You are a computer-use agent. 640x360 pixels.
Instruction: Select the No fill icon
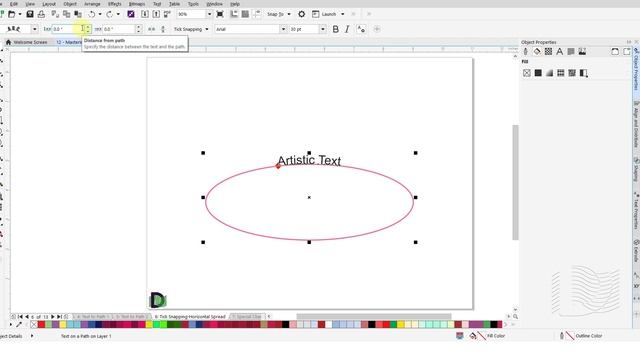point(527,73)
